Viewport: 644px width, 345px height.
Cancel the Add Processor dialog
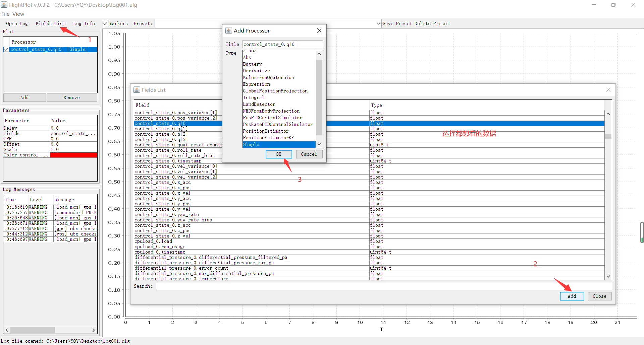click(309, 154)
